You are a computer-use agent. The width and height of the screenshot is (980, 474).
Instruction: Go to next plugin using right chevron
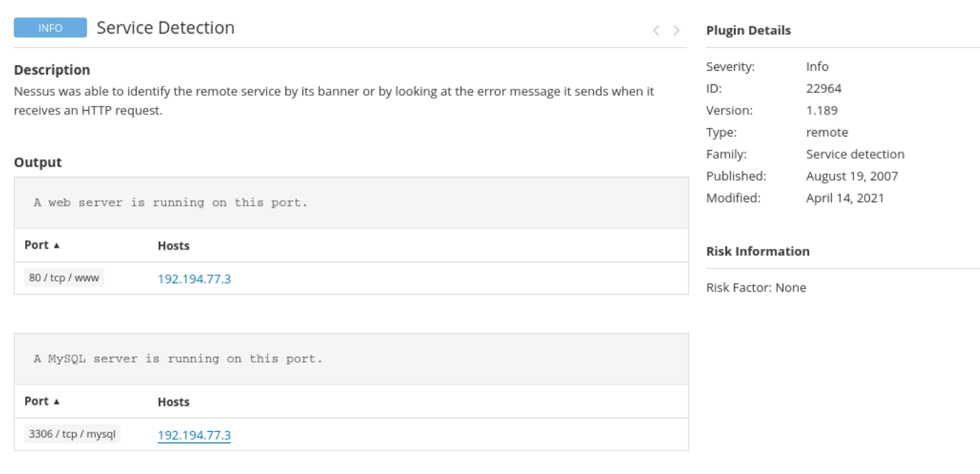click(x=676, y=30)
